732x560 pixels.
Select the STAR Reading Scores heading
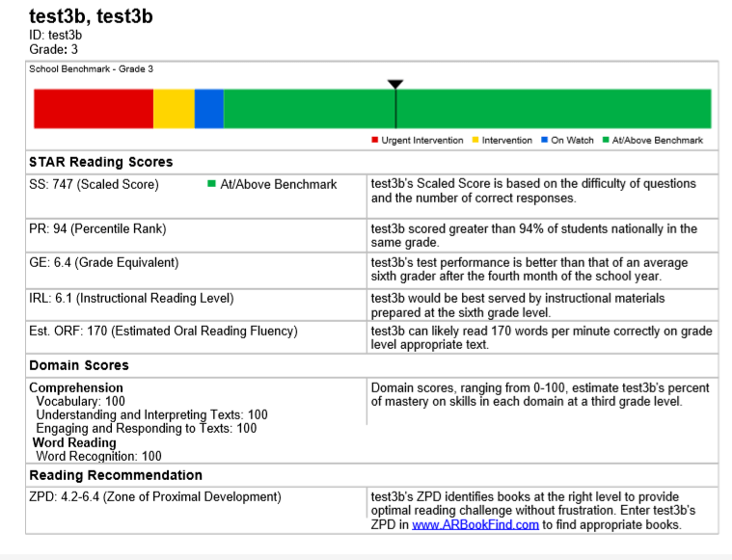tap(101, 162)
